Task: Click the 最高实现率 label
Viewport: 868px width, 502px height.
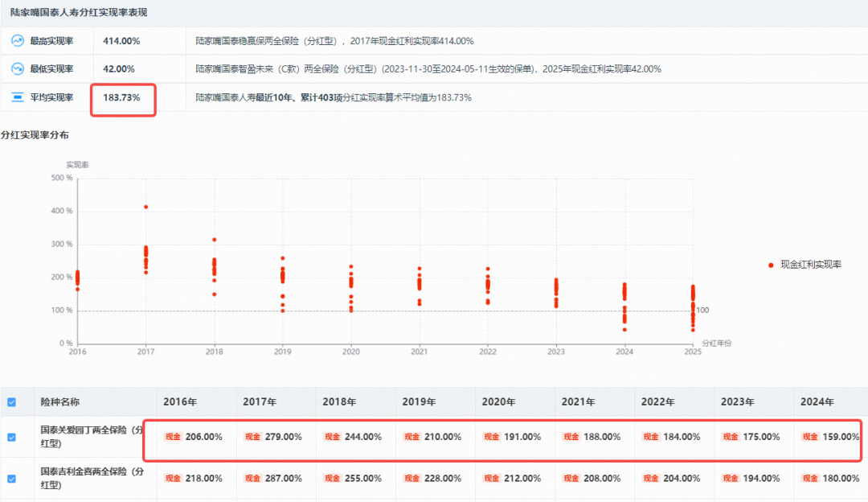Action: click(51, 41)
